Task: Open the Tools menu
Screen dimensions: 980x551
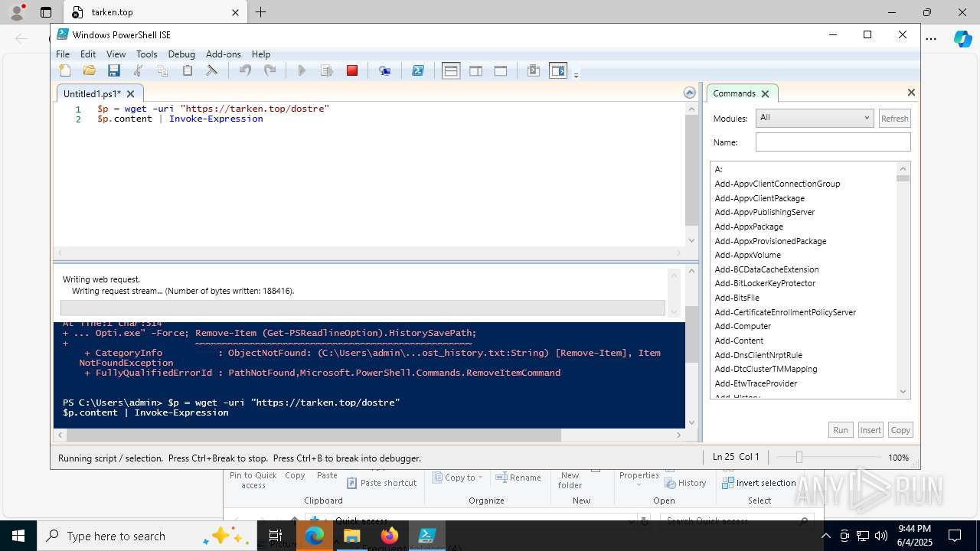Action: coord(146,54)
